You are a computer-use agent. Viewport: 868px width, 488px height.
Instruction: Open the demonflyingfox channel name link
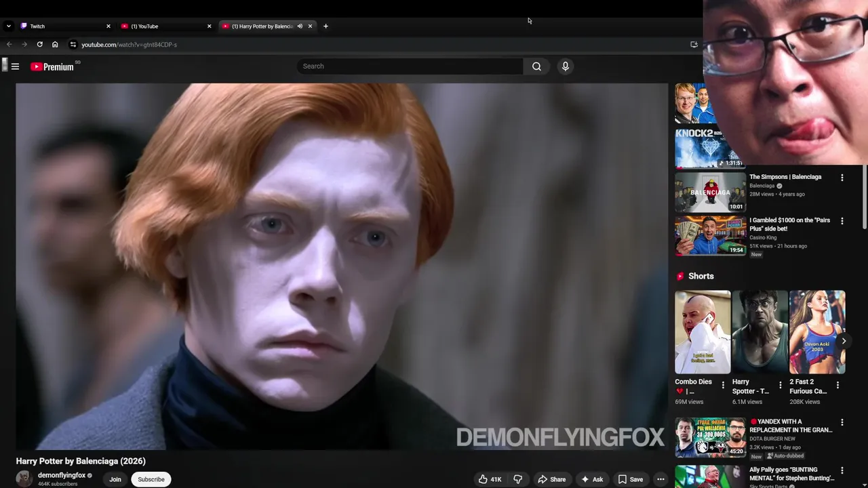62,475
